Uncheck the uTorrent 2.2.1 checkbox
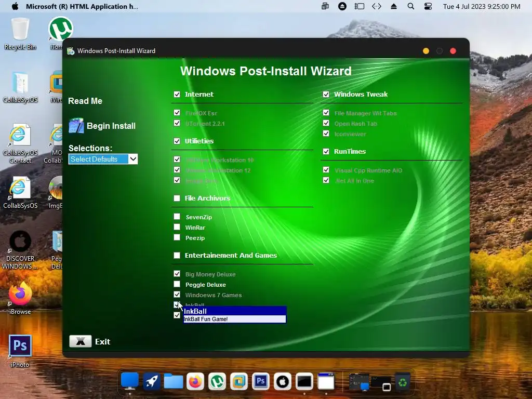The width and height of the screenshot is (532, 399). tap(177, 123)
